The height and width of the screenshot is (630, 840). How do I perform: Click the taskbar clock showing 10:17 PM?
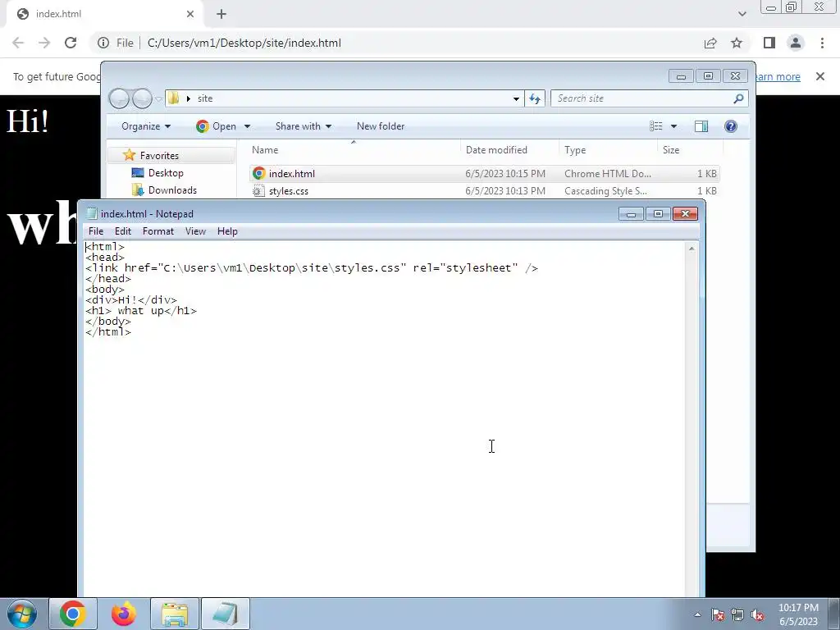798,614
